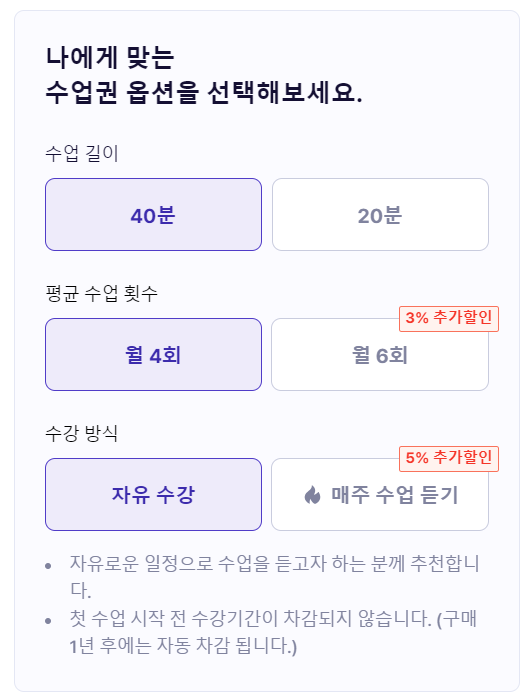Click the note about 수강기간 not being deducted
The width and height of the screenshot is (526, 700).
tap(273, 632)
